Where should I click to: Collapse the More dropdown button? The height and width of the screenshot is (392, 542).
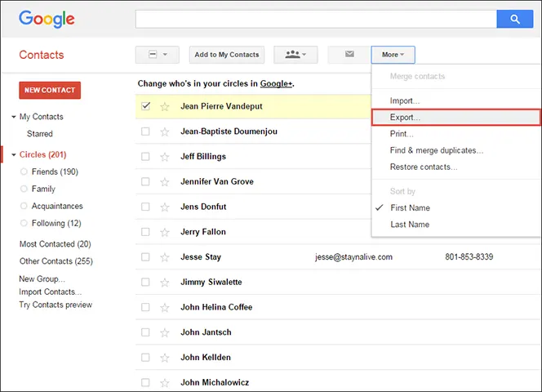coord(393,55)
